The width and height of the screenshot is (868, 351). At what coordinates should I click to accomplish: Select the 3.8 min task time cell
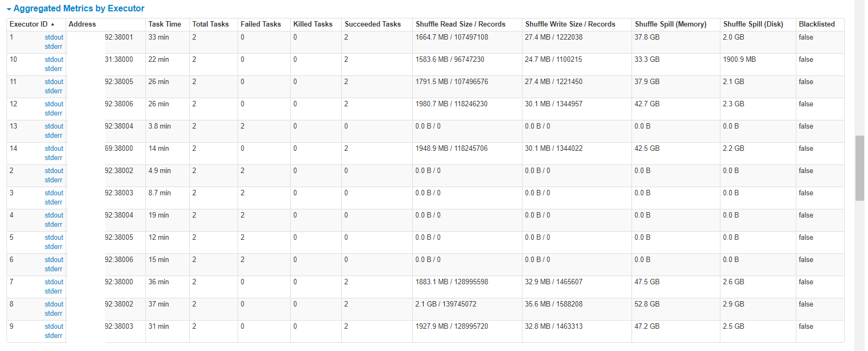point(159,126)
